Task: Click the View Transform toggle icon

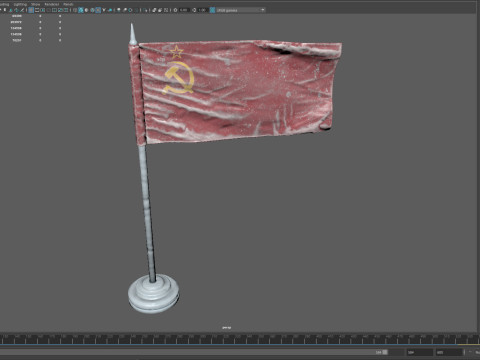Action: [x=212, y=10]
